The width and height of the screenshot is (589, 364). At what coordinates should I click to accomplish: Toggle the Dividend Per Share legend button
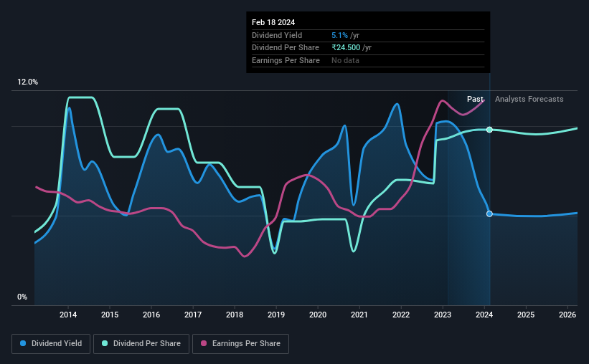[x=141, y=344]
